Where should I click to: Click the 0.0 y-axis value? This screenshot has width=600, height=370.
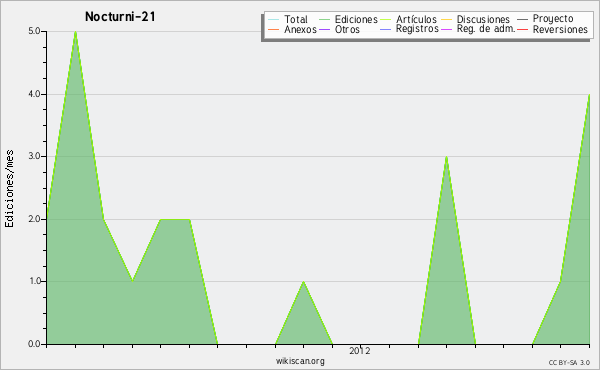click(x=34, y=344)
